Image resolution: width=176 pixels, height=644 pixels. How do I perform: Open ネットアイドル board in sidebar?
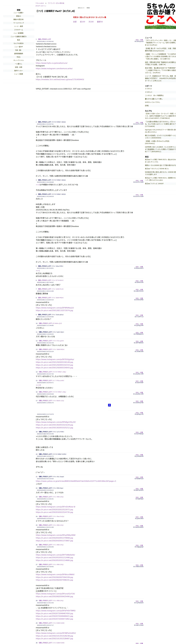click(x=18, y=61)
